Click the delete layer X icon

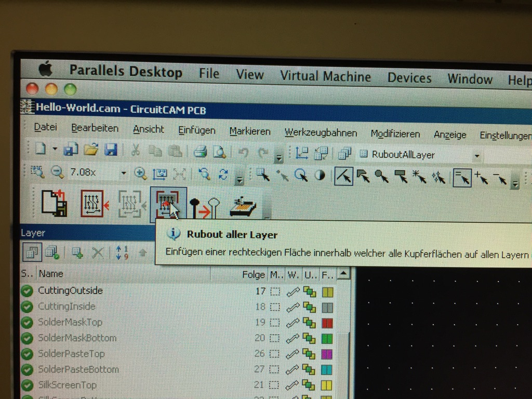point(98,252)
